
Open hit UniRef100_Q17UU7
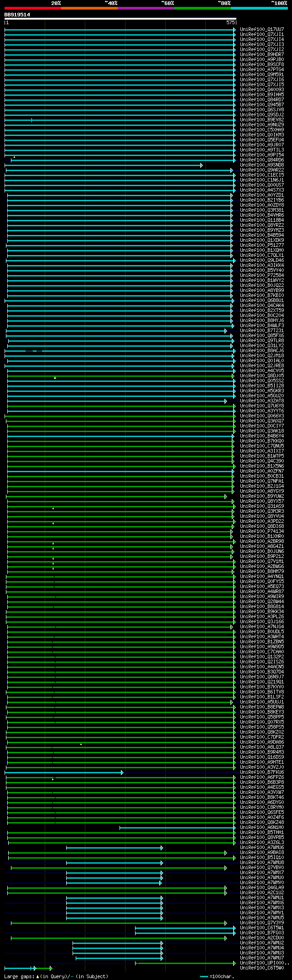(x=262, y=29)
